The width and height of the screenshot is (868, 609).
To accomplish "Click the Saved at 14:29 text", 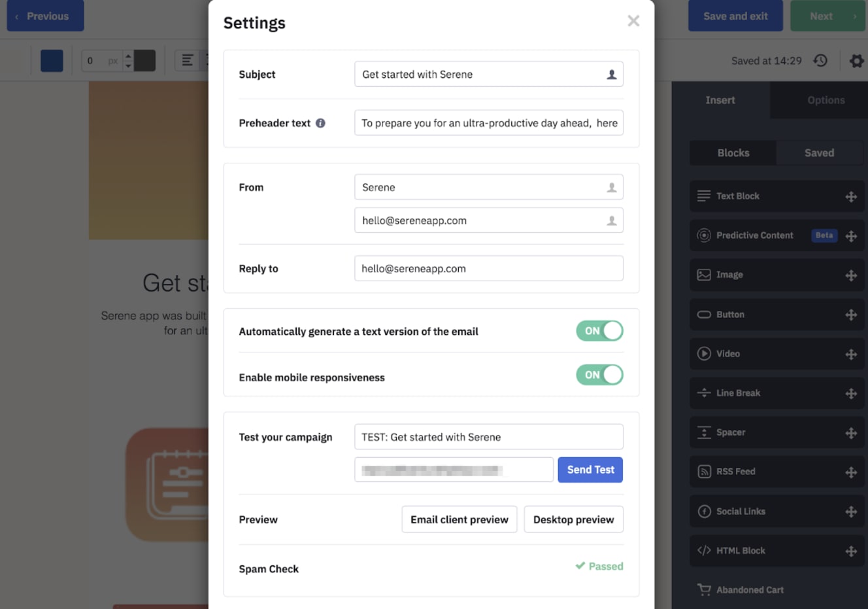I will coord(766,61).
